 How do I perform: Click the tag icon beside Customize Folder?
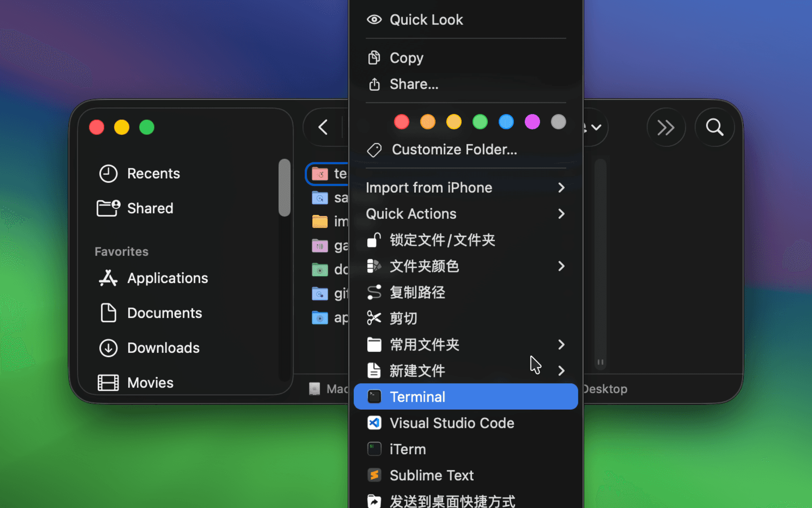click(x=374, y=150)
